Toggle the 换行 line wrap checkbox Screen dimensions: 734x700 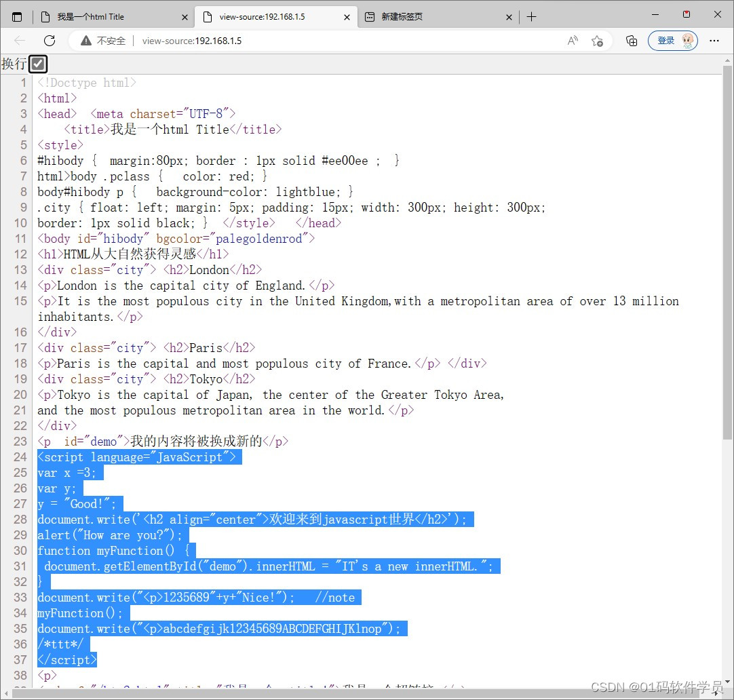pyautogui.click(x=38, y=64)
